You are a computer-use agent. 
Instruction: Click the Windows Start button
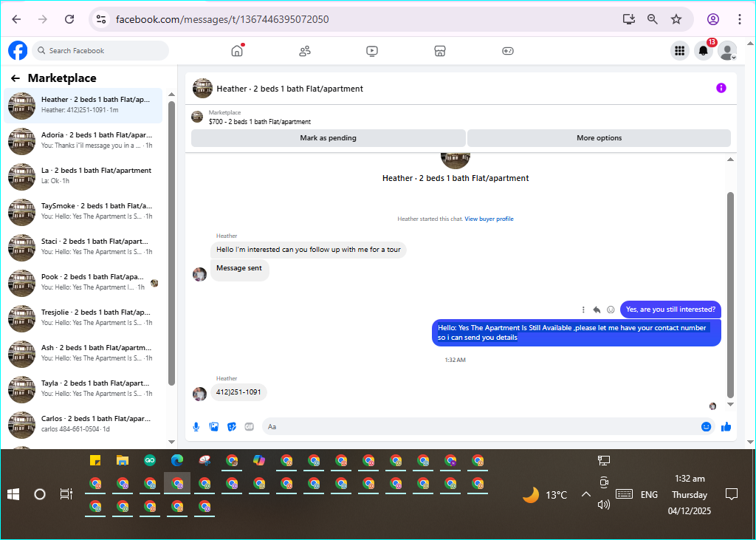tap(13, 494)
